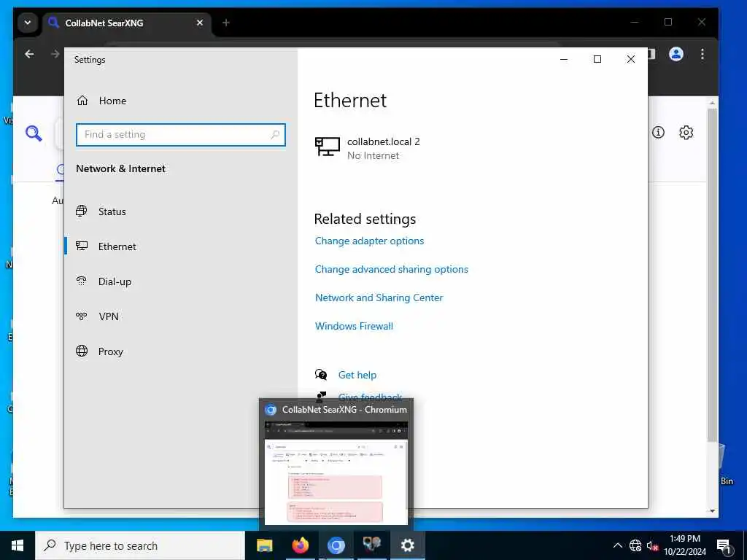This screenshot has width=747, height=560.
Task: Open Windows Firewall link
Action: pos(354,326)
